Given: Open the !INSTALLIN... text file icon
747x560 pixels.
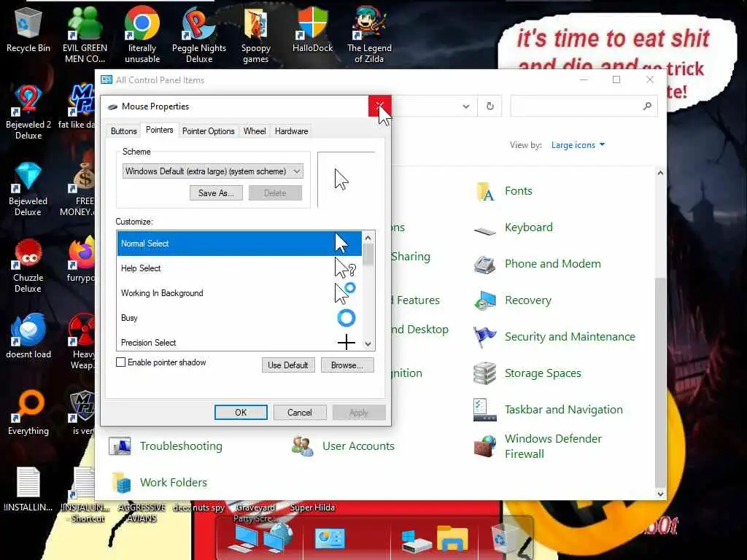Looking at the screenshot, I should 28,489.
